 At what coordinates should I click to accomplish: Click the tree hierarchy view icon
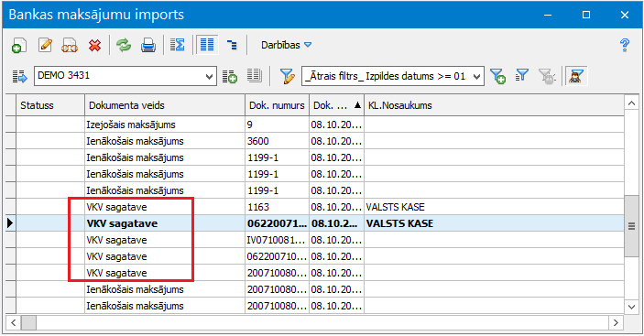pyautogui.click(x=232, y=45)
